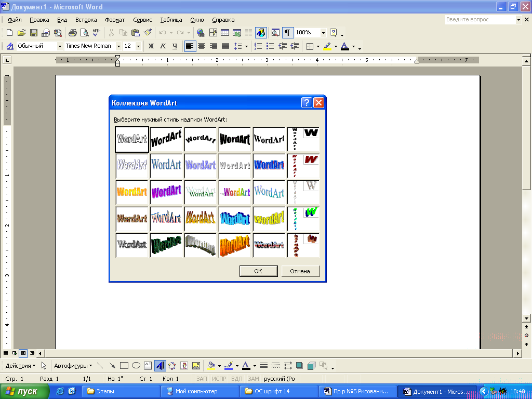Toggle non-printing paragraph marks
Image resolution: width=532 pixels, height=399 pixels.
287,33
